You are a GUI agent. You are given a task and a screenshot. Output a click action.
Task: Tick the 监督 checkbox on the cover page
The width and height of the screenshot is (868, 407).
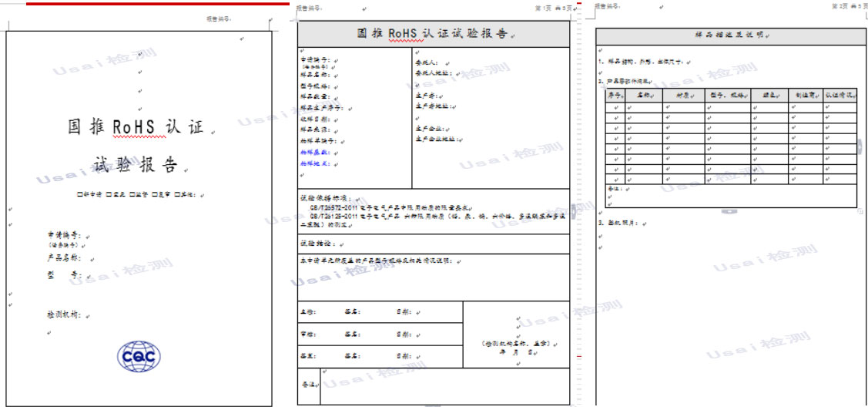coord(132,194)
